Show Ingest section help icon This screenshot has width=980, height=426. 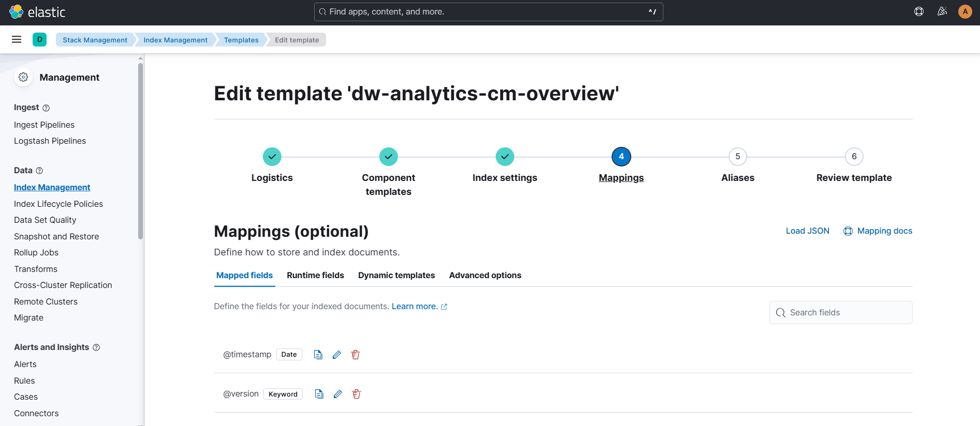pyautogui.click(x=46, y=108)
